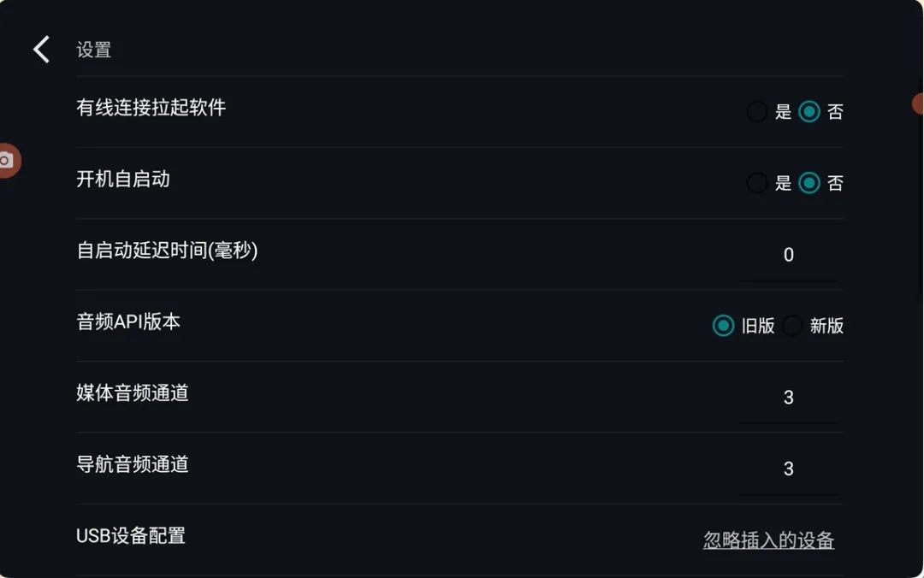This screenshot has width=924, height=578.
Task: Click the USB设备配置 row label
Action: click(x=131, y=535)
